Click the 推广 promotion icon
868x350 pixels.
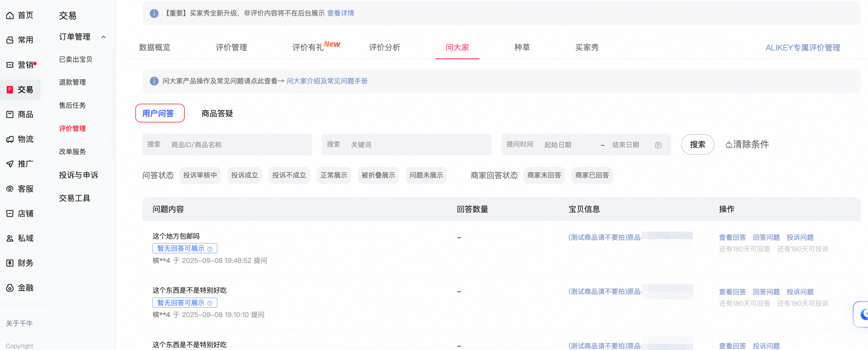10,164
